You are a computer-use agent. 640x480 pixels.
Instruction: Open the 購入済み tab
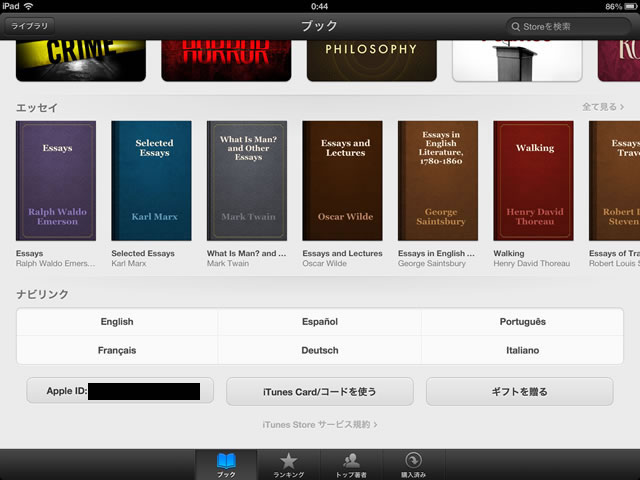pos(413,465)
